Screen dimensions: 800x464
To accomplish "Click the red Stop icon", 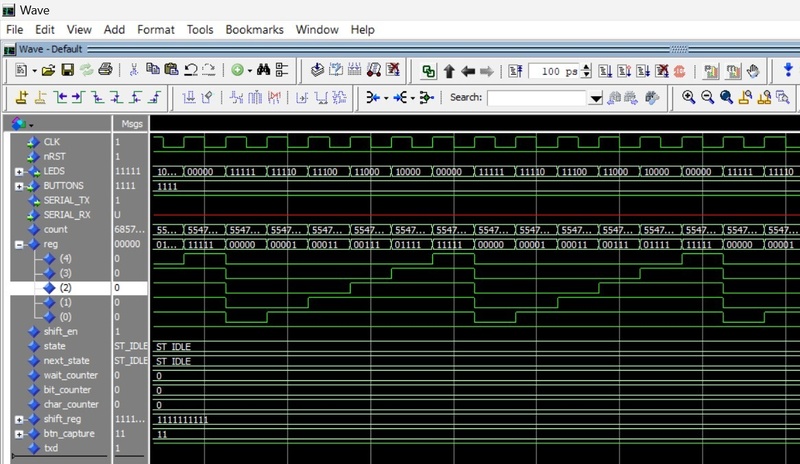I will pyautogui.click(x=680, y=71).
